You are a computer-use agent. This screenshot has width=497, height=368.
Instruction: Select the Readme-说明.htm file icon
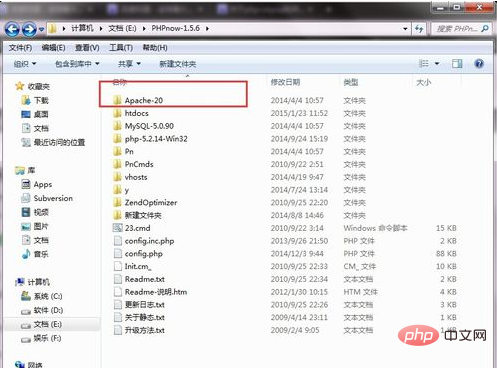click(118, 292)
